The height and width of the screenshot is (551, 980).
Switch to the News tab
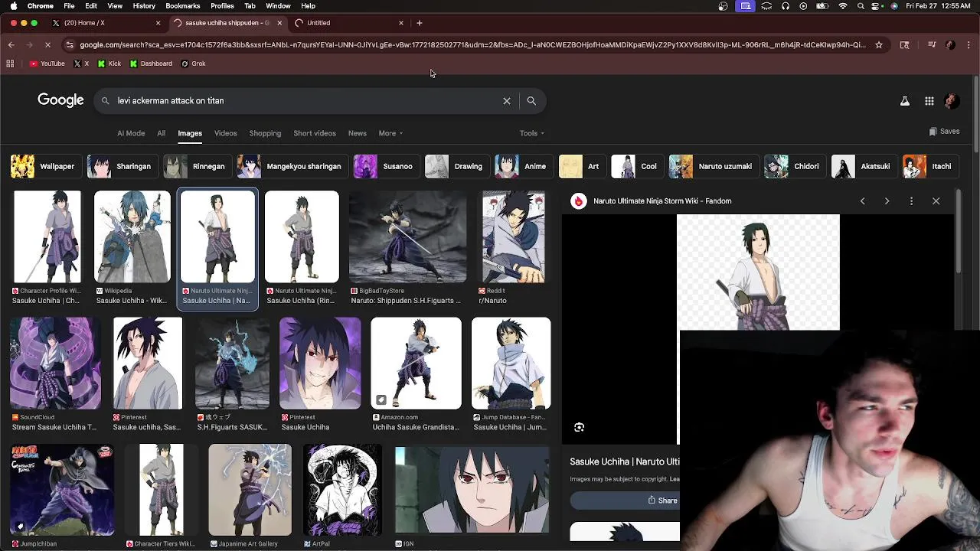[x=358, y=133]
